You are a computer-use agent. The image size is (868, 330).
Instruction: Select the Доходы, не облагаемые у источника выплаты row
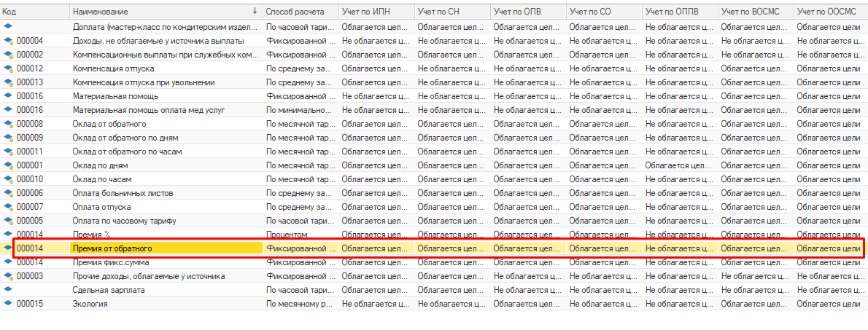434,40
